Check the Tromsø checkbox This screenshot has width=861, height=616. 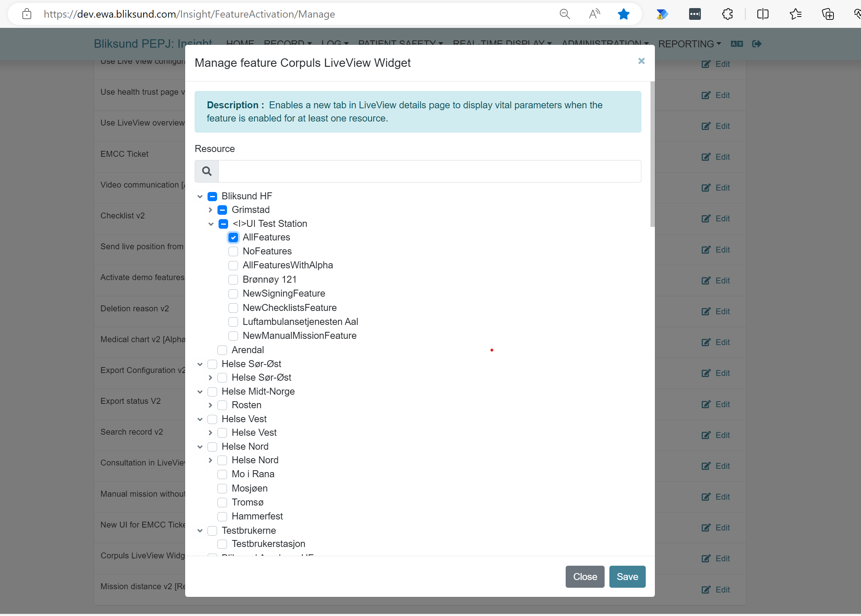[222, 503]
